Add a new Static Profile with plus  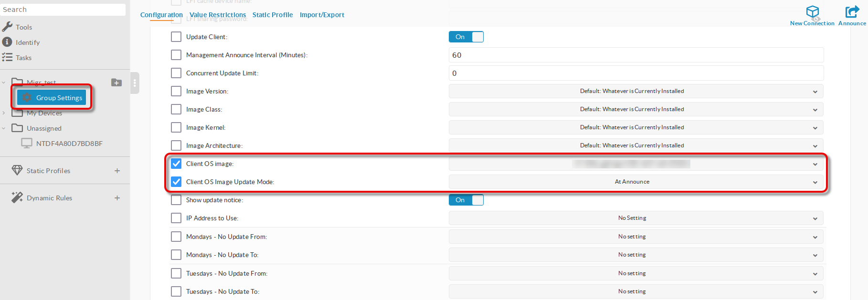pyautogui.click(x=117, y=171)
